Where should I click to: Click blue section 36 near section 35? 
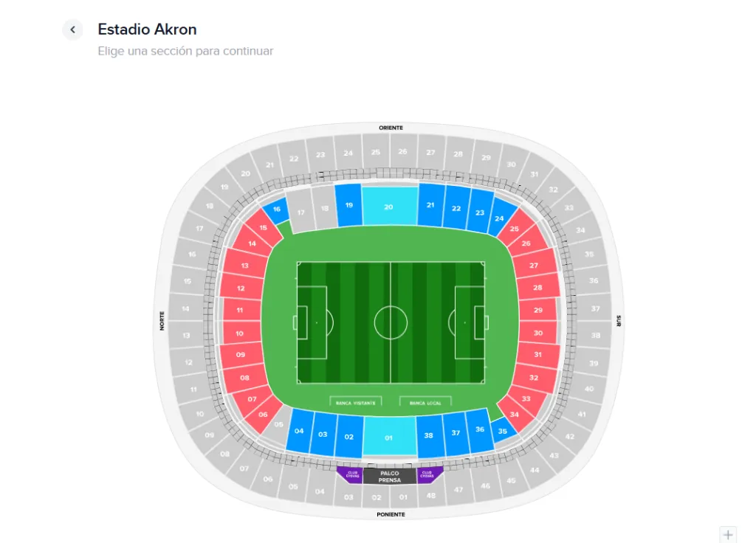[480, 428]
